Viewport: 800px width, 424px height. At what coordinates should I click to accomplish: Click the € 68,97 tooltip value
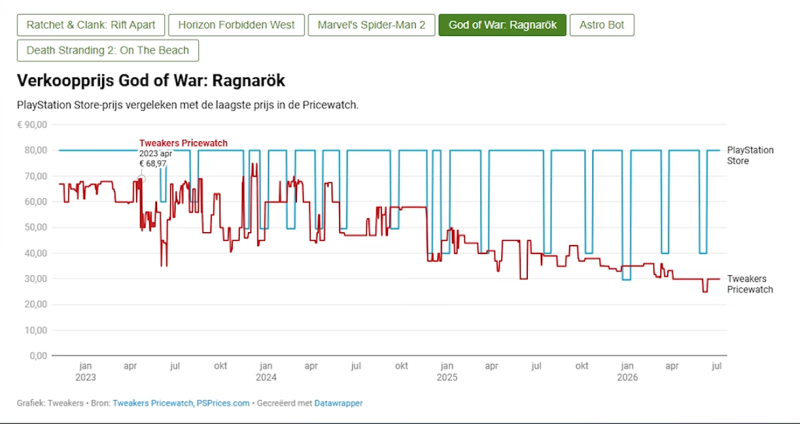click(153, 163)
